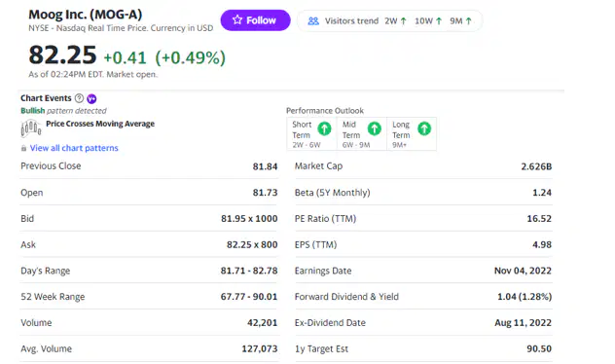Click the Earnings Date label
Screen dimensions: 615x364
pos(323,271)
